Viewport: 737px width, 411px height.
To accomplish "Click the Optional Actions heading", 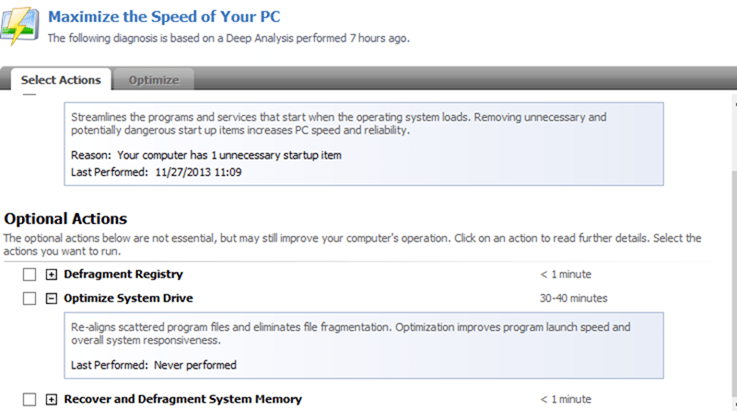I will 65,219.
